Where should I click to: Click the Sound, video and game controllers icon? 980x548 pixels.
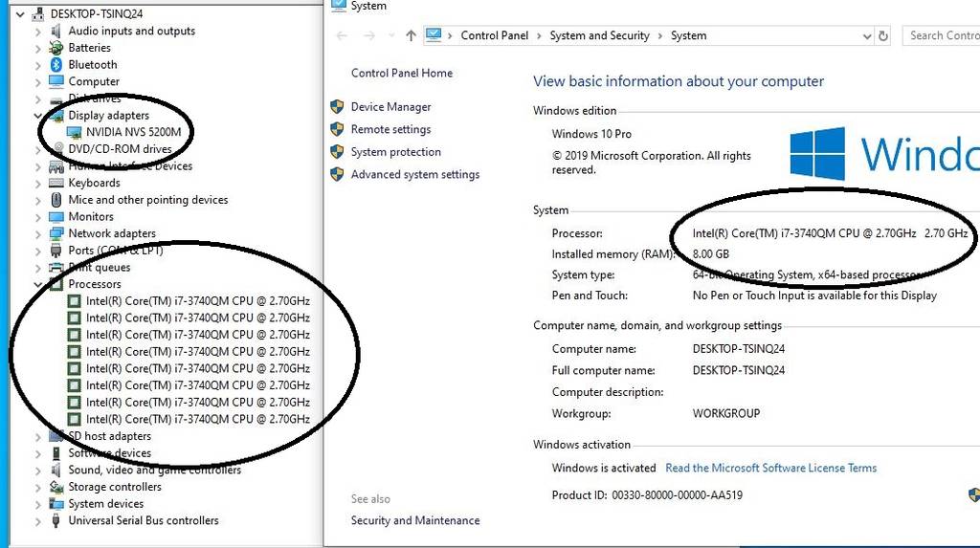[56, 470]
